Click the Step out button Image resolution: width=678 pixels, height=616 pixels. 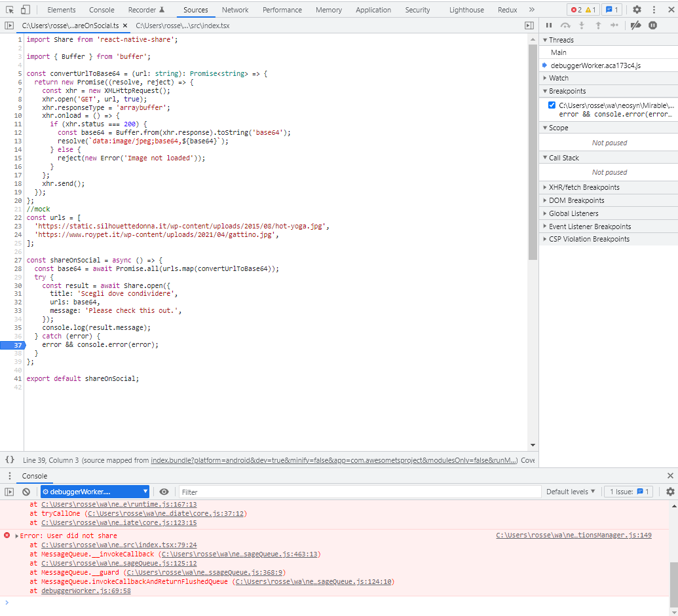tap(598, 26)
